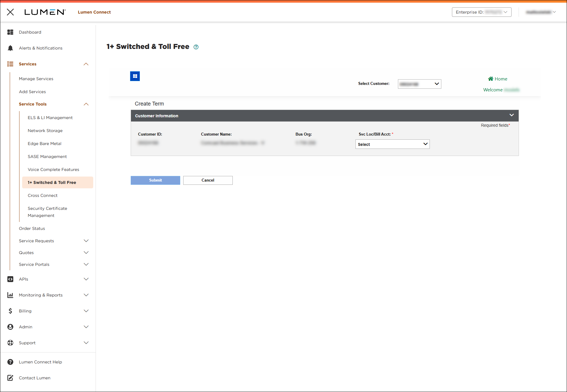
Task: Open Lumen Connect Help
Action: (40, 362)
